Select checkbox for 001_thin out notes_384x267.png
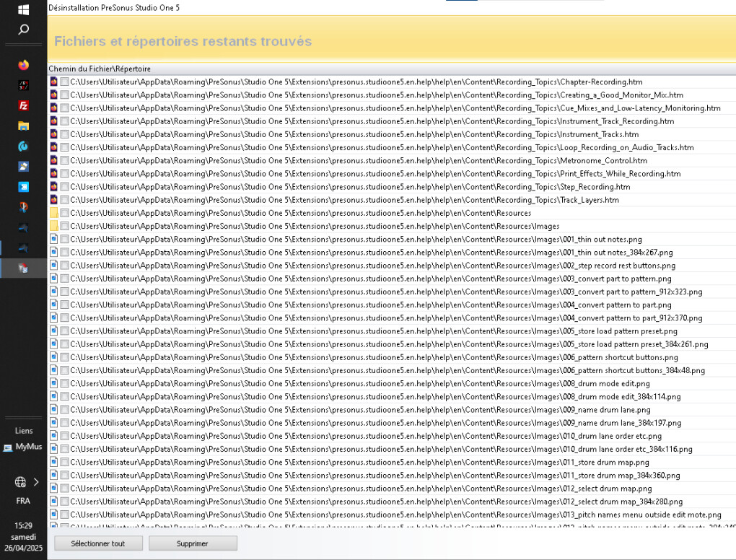The image size is (736, 560). [65, 252]
